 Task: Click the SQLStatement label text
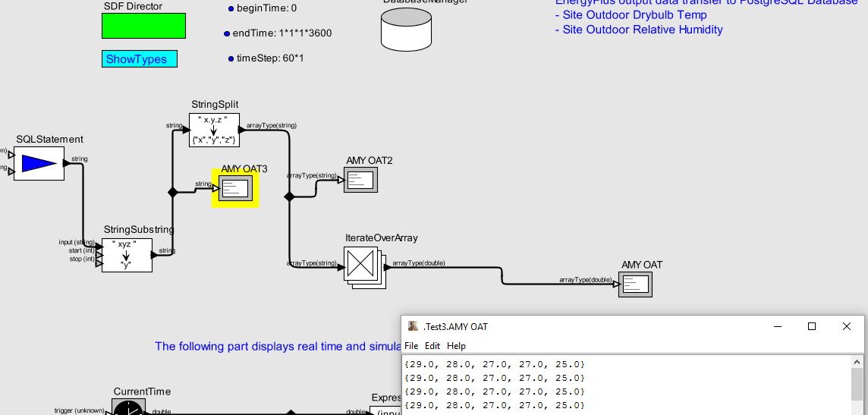50,139
